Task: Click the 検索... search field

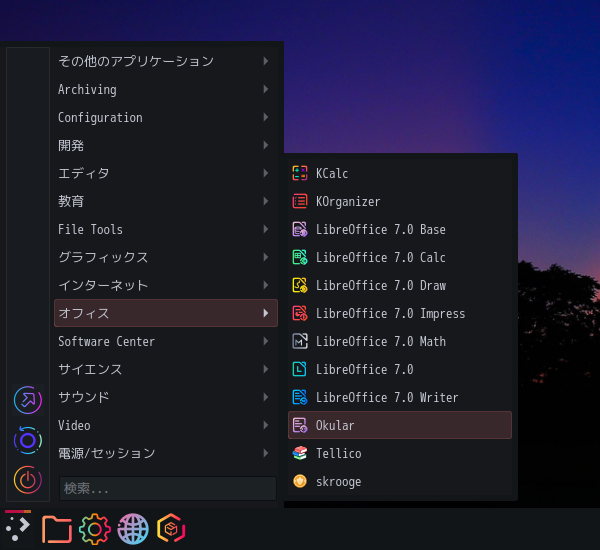Action: [x=168, y=488]
